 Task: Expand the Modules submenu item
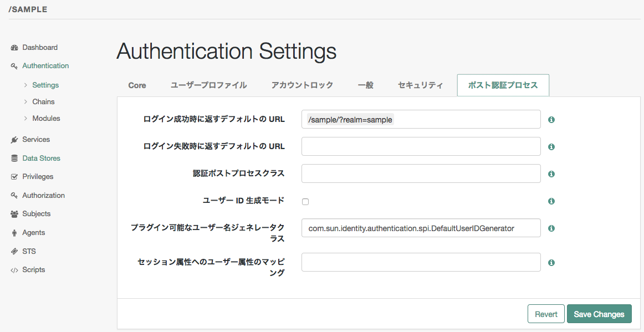(46, 119)
